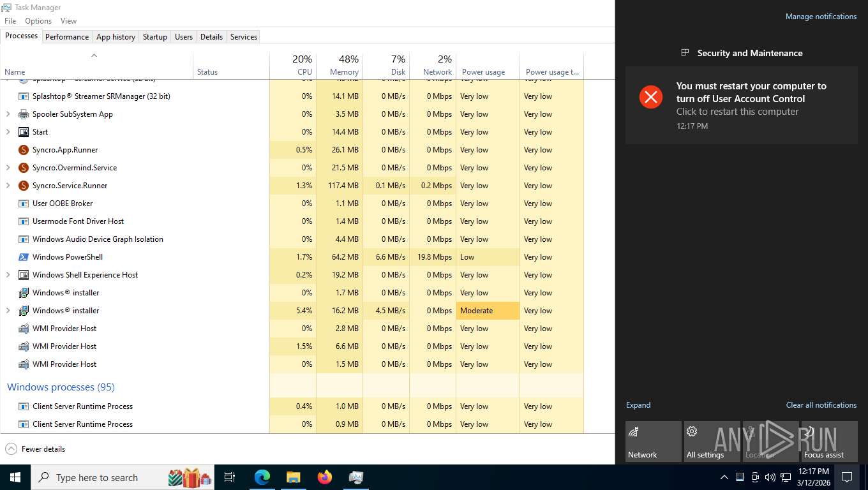The height and width of the screenshot is (490, 868).
Task: Show hidden system tray icons
Action: pyautogui.click(x=724, y=477)
